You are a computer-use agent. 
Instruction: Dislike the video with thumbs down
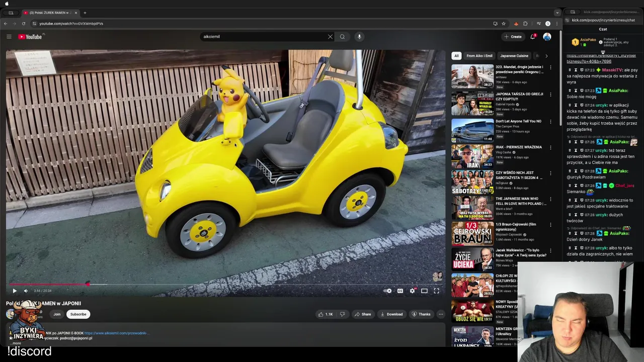pos(342,314)
